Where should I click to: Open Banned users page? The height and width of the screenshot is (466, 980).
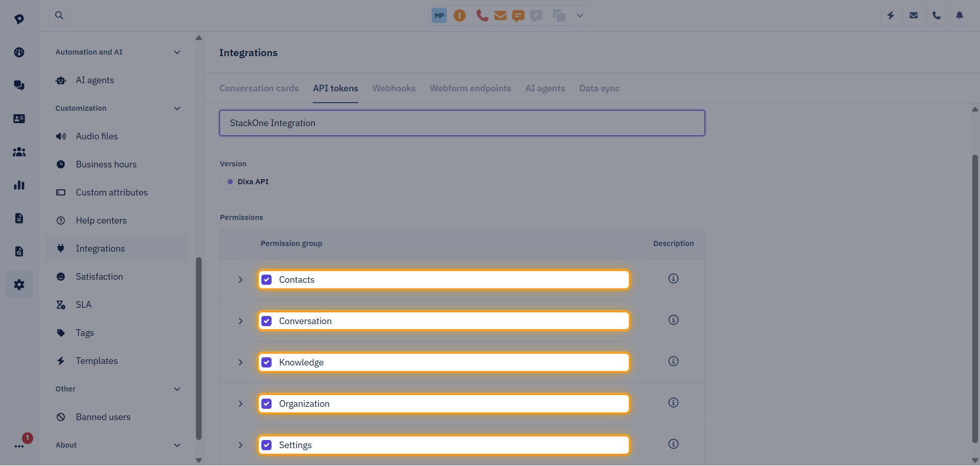[116, 417]
